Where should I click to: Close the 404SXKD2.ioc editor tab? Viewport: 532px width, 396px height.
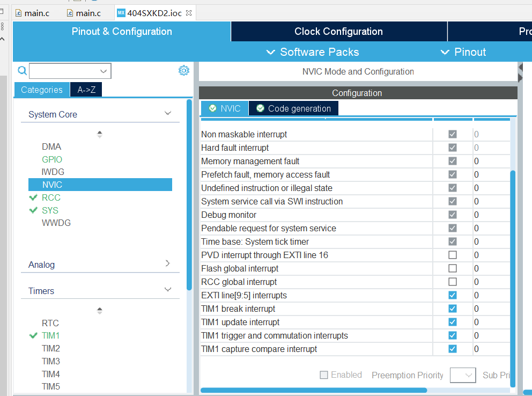tap(189, 13)
